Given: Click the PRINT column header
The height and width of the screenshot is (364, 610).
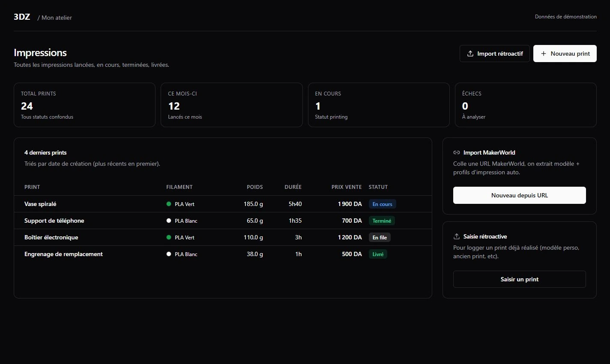Looking at the screenshot, I should [32, 187].
